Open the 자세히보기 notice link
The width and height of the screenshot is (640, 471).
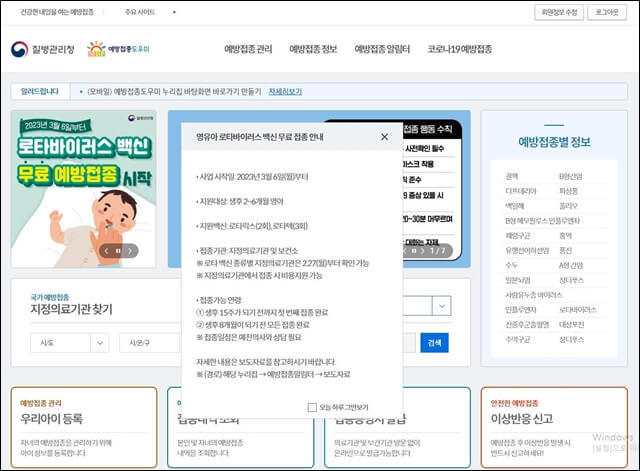point(285,92)
